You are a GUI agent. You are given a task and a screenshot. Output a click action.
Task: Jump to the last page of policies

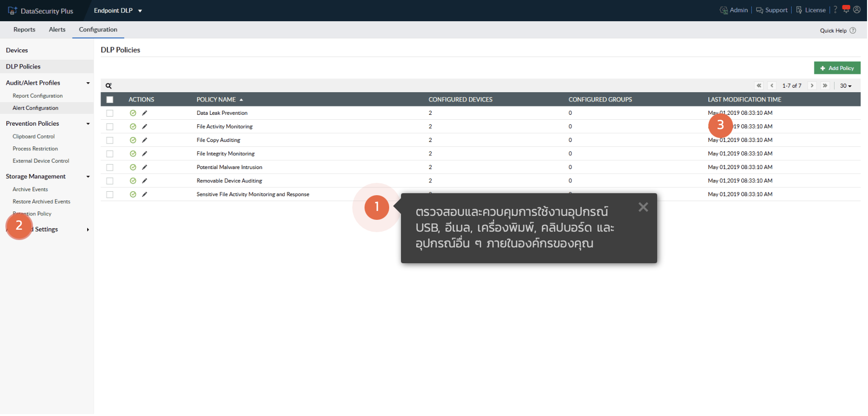(x=825, y=86)
